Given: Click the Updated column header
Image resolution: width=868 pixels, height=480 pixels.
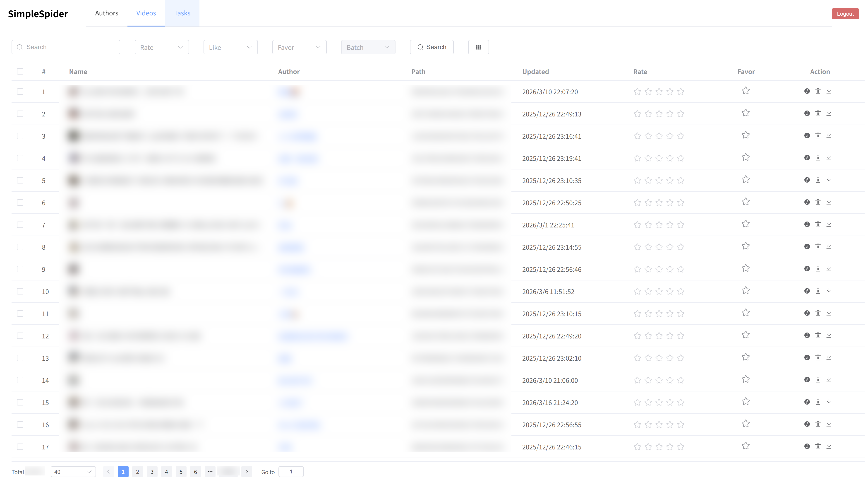Looking at the screenshot, I should tap(535, 72).
